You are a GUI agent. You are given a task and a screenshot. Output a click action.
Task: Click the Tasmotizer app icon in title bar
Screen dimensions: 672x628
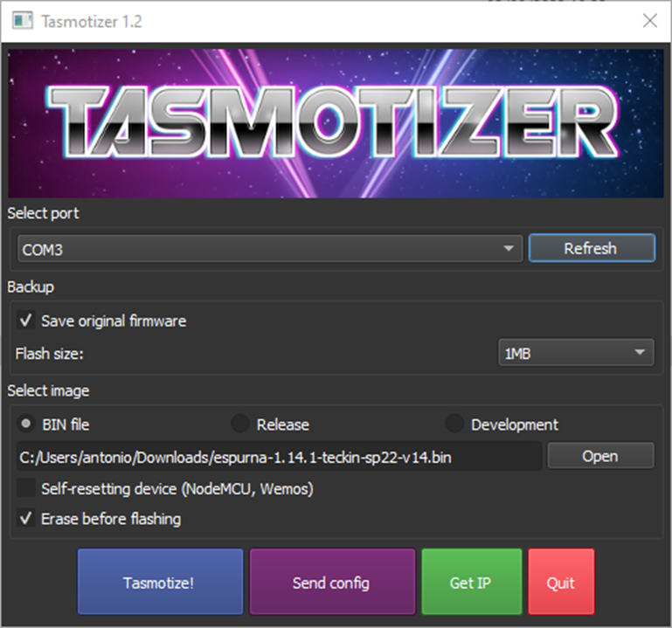click(x=21, y=21)
